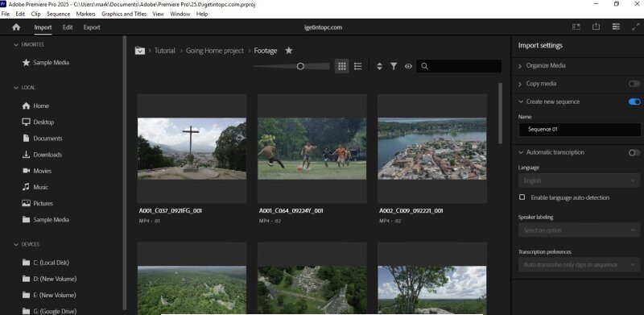Turn off the Create new sequence switch
The width and height of the screenshot is (644, 315).
pos(634,102)
